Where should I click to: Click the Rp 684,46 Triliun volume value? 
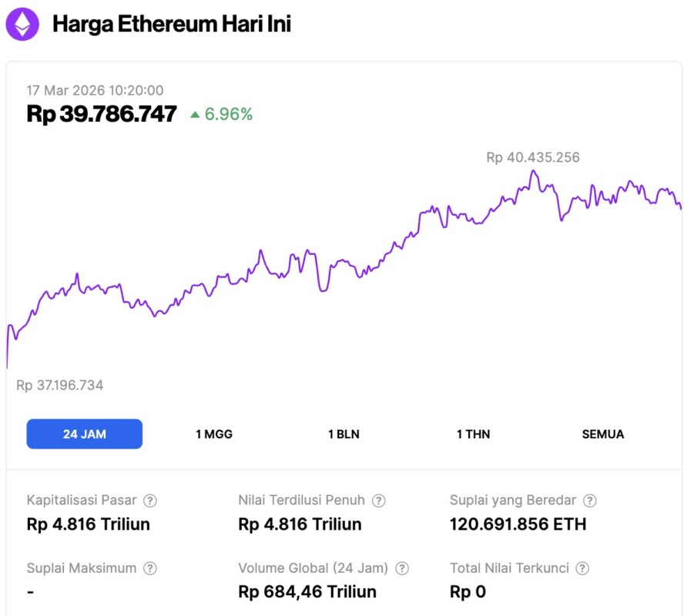307,591
